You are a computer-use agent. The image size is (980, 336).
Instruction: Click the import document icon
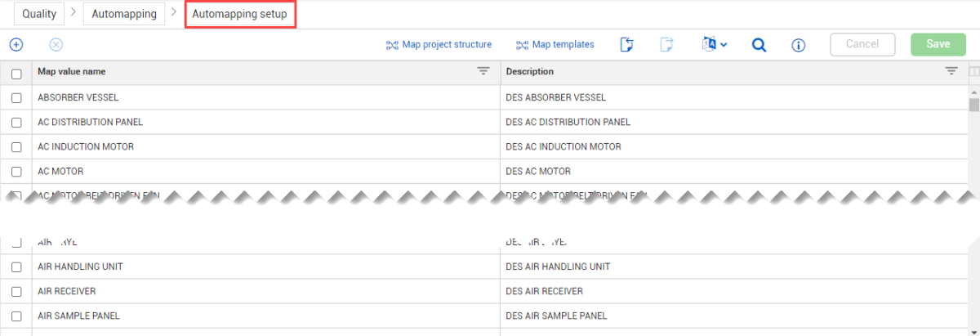pos(626,45)
